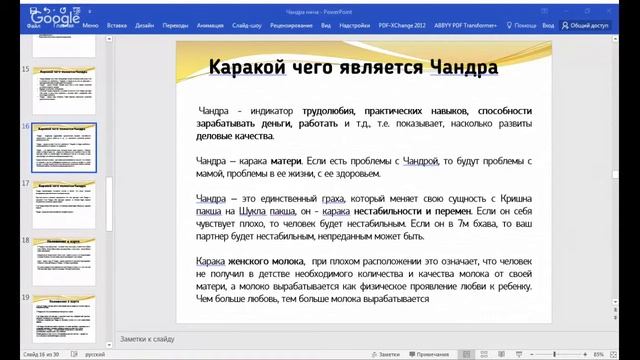The width and height of the screenshot is (640, 360).
Task: Click slide title 'Каракой чего является Чандра'
Action: point(353,67)
